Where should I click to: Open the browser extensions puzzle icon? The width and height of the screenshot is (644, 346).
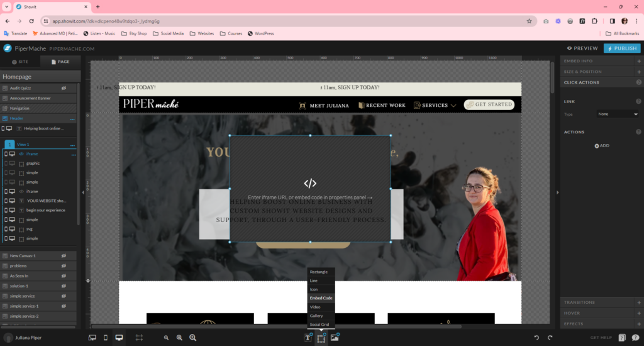(x=594, y=21)
